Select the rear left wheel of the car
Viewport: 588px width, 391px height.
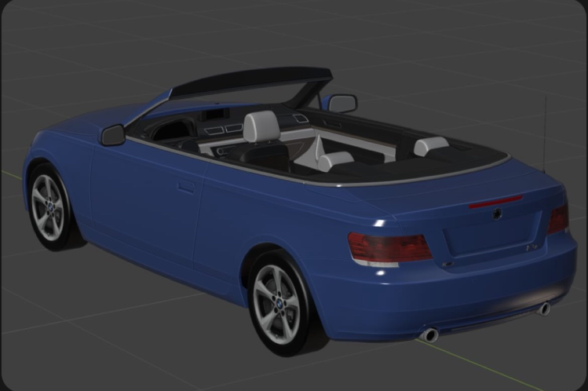click(x=279, y=303)
